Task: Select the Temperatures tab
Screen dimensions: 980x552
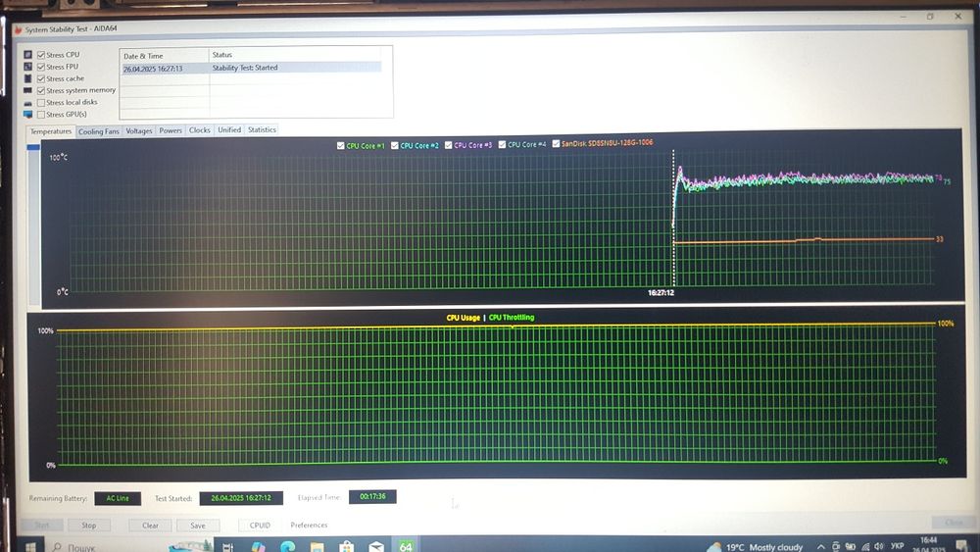Action: tap(51, 131)
